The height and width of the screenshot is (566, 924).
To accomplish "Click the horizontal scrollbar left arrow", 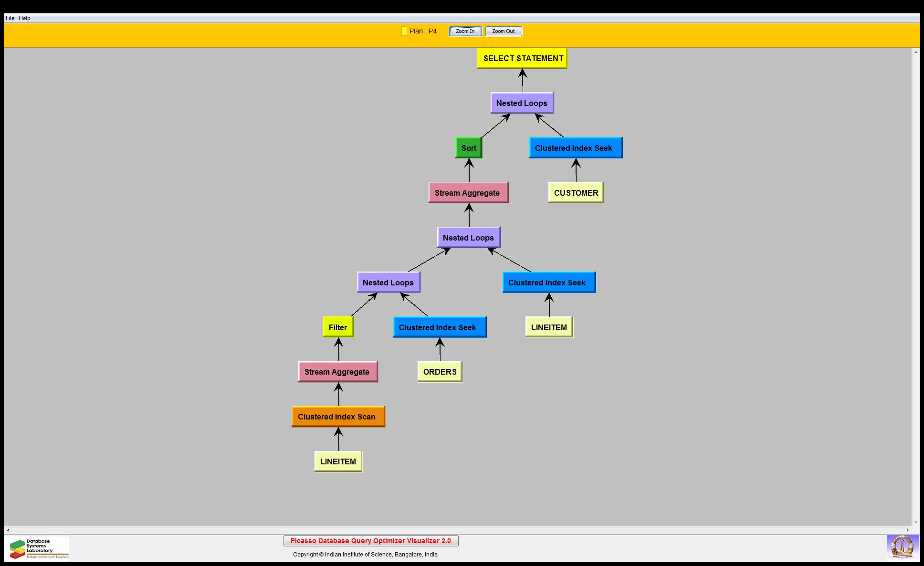I will 8,530.
